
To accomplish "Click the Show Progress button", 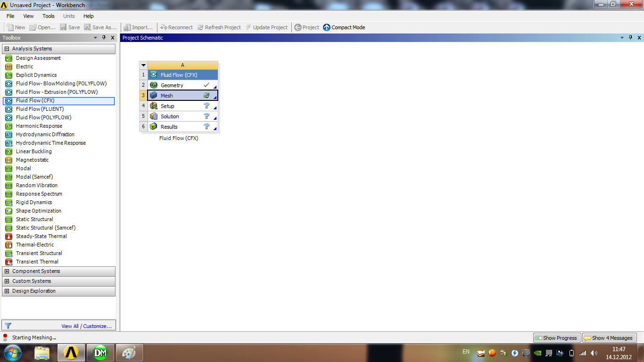I will point(557,338).
